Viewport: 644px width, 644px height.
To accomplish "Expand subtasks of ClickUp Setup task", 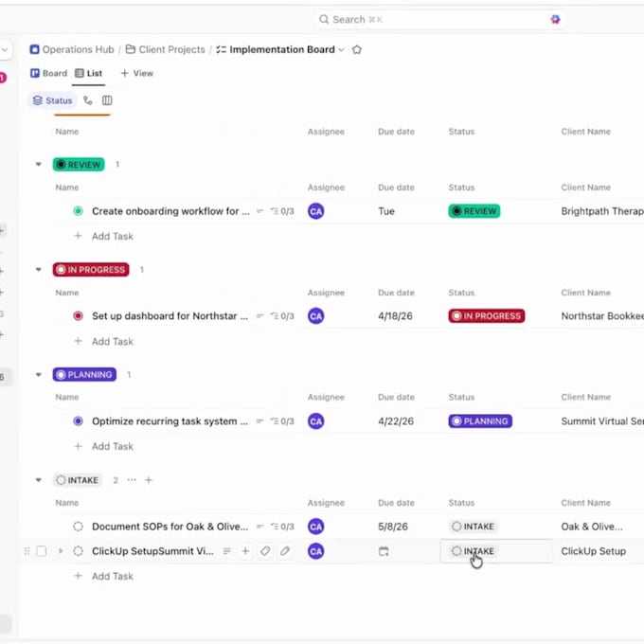I will pos(61,551).
